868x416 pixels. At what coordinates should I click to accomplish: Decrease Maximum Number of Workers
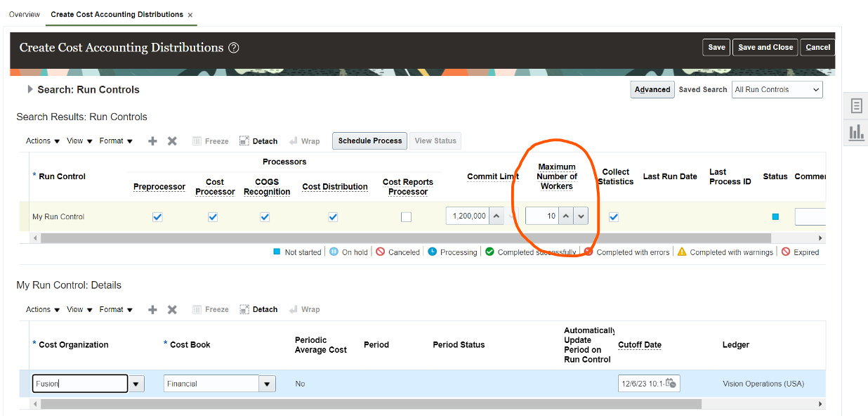[x=581, y=216]
